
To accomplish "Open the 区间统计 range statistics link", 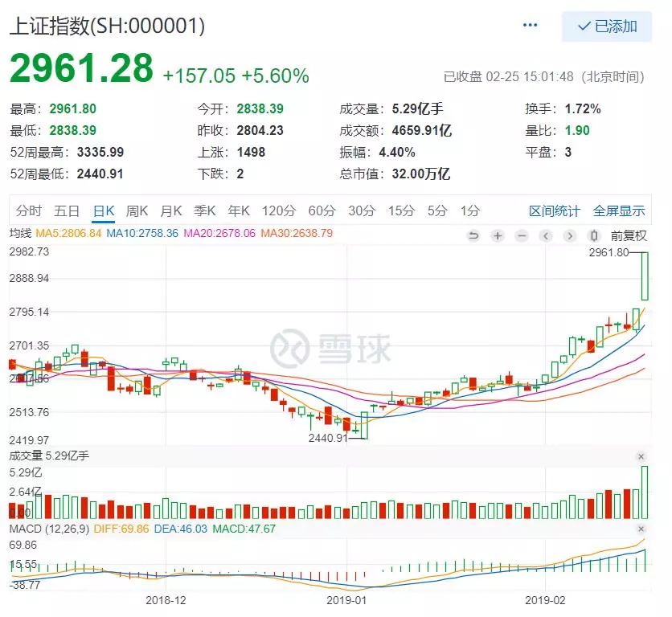I will point(554,210).
